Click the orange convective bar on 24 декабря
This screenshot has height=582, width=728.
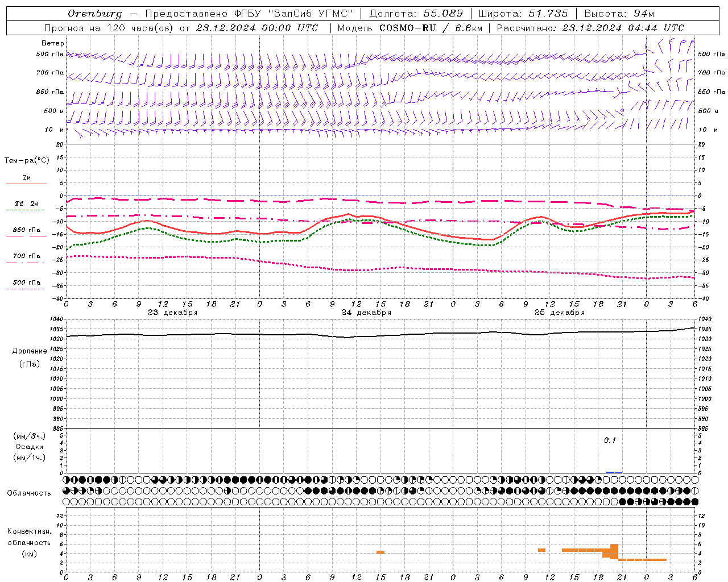click(x=380, y=552)
